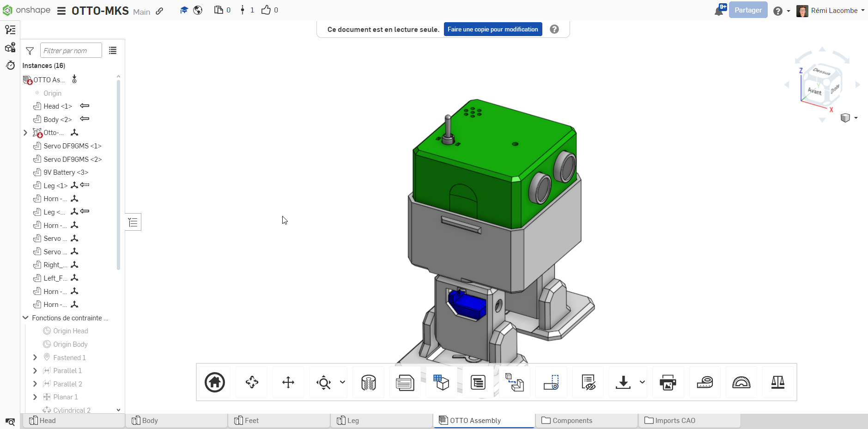Switch to the Feet tab

(252, 420)
